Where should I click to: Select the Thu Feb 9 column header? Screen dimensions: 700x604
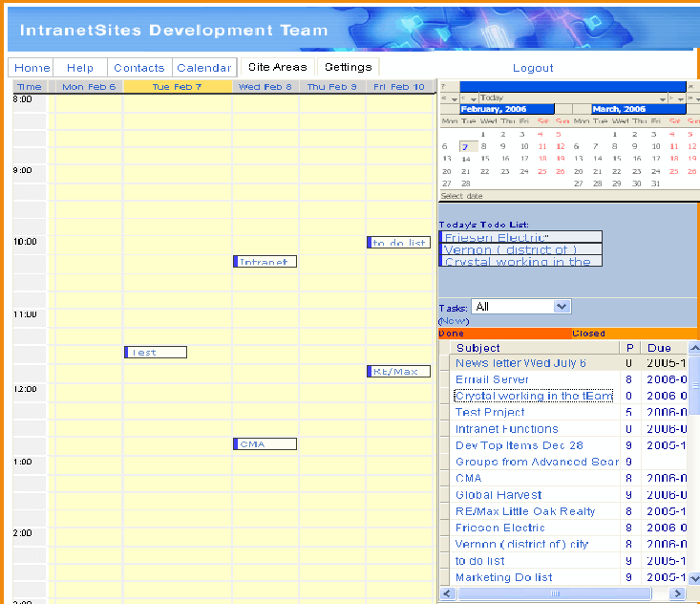pyautogui.click(x=331, y=87)
